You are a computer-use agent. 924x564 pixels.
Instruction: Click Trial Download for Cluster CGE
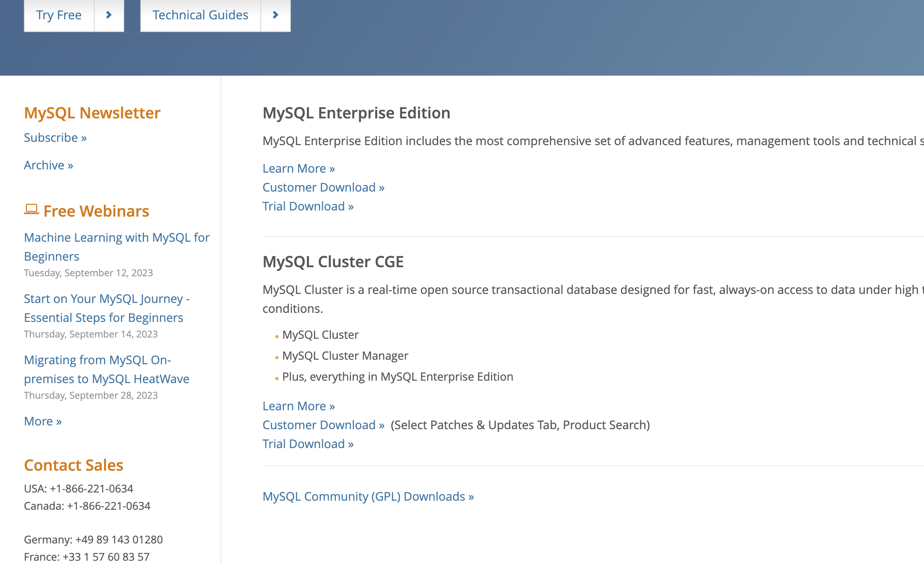[x=308, y=444]
